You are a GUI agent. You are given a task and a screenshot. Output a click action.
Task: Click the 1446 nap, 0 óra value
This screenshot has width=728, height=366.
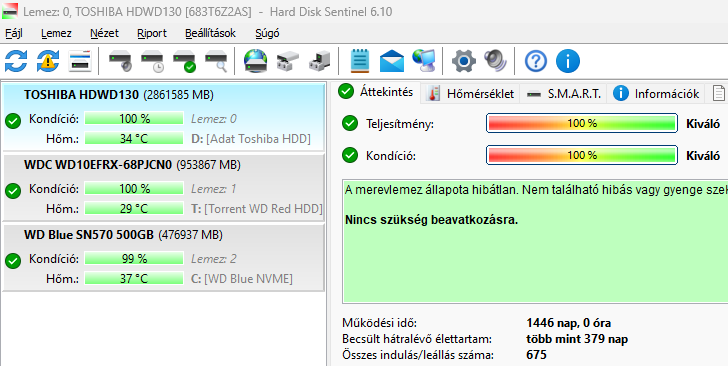(568, 323)
